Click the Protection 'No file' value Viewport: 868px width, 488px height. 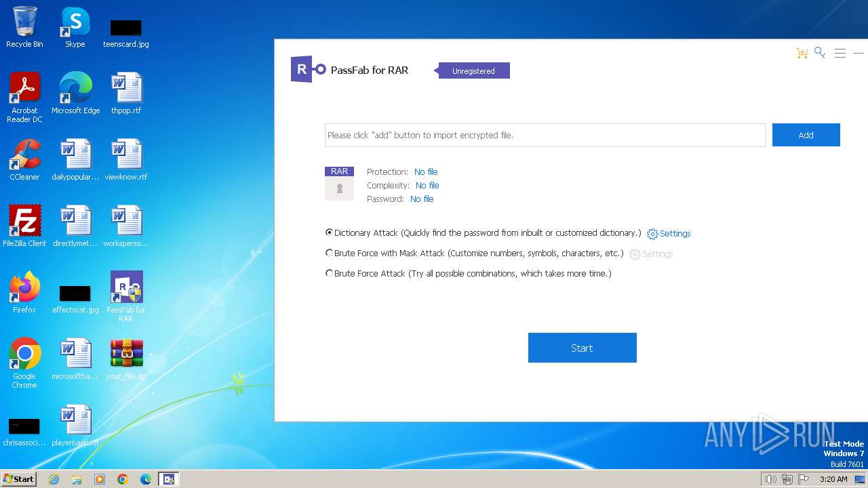coord(426,171)
